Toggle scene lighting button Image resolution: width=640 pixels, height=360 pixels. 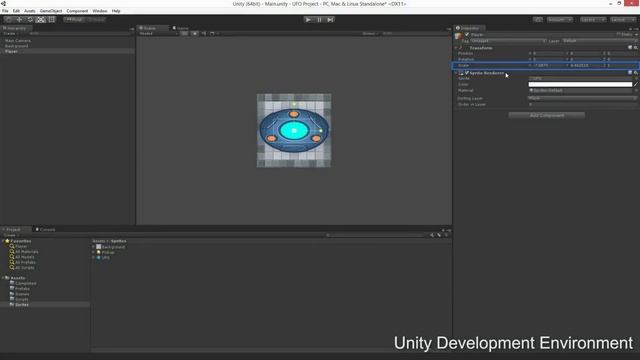195,33
